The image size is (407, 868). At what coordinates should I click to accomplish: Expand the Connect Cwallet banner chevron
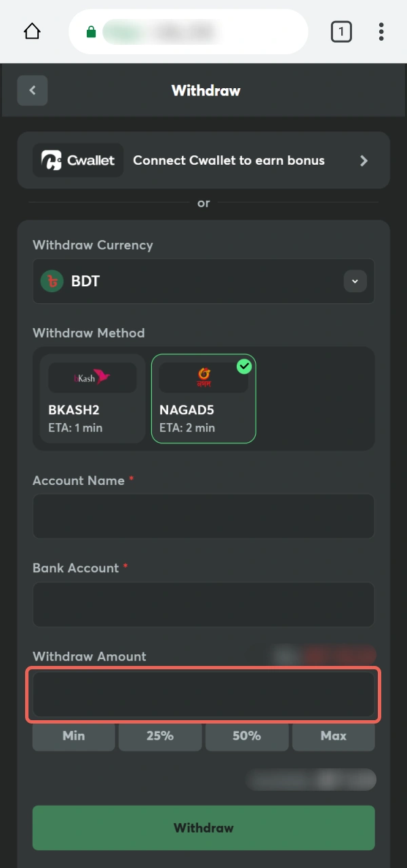click(364, 161)
